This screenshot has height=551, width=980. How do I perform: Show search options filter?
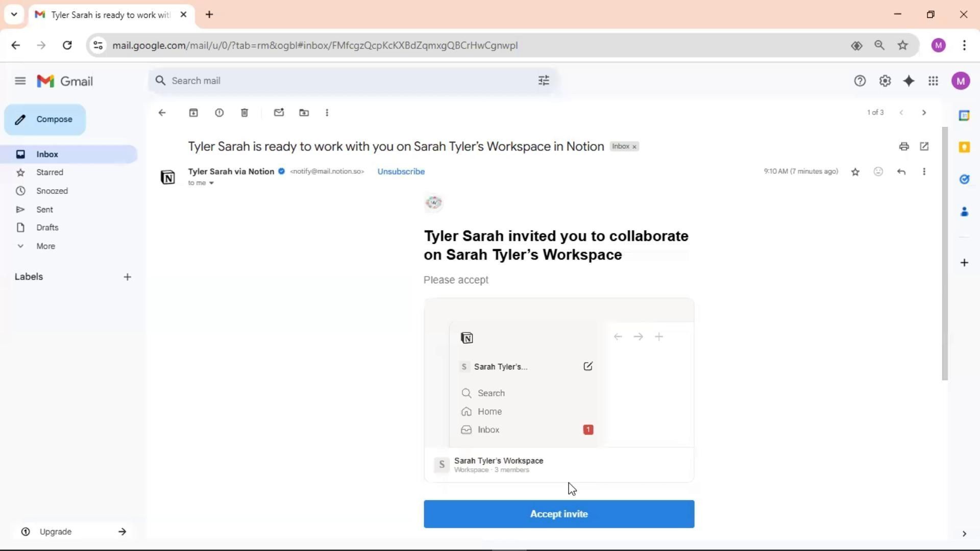(x=544, y=81)
